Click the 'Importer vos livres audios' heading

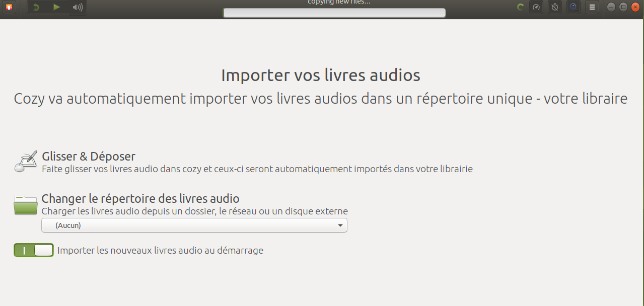(x=321, y=75)
